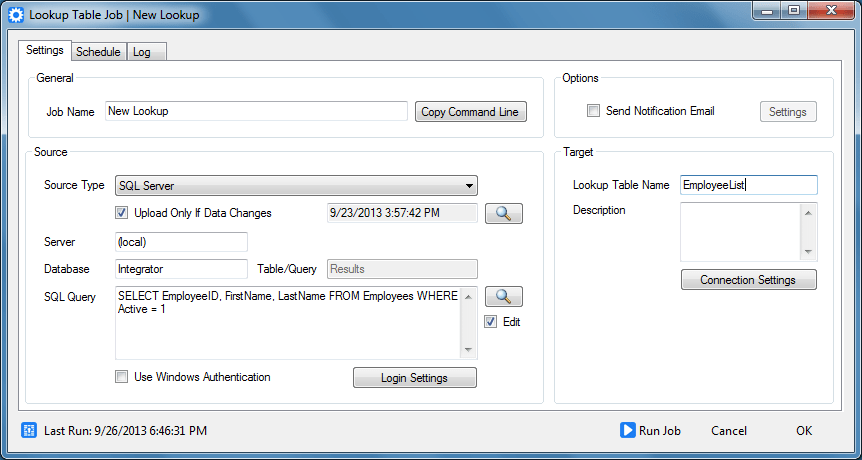Image resolution: width=862 pixels, height=460 pixels.
Task: Click the Server input field
Action: coord(181,242)
